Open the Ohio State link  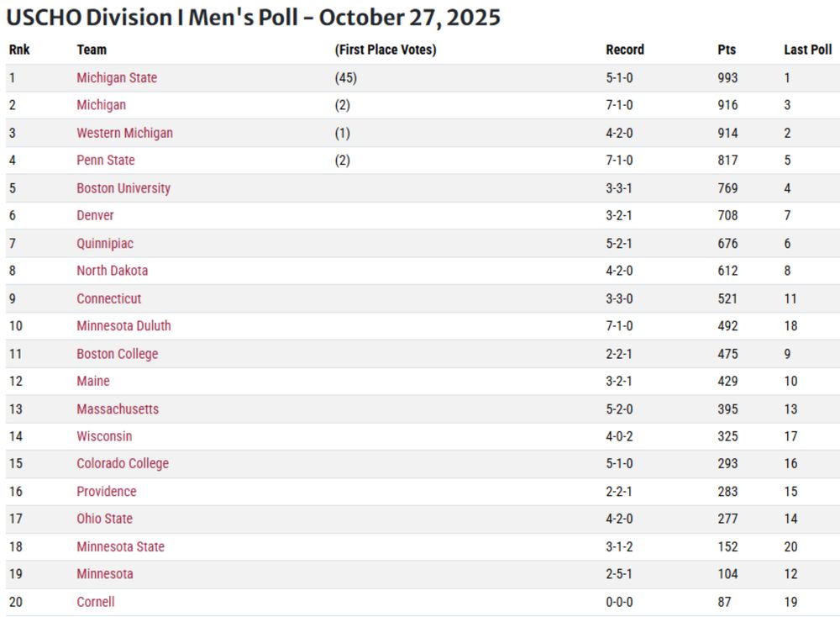pyautogui.click(x=104, y=519)
